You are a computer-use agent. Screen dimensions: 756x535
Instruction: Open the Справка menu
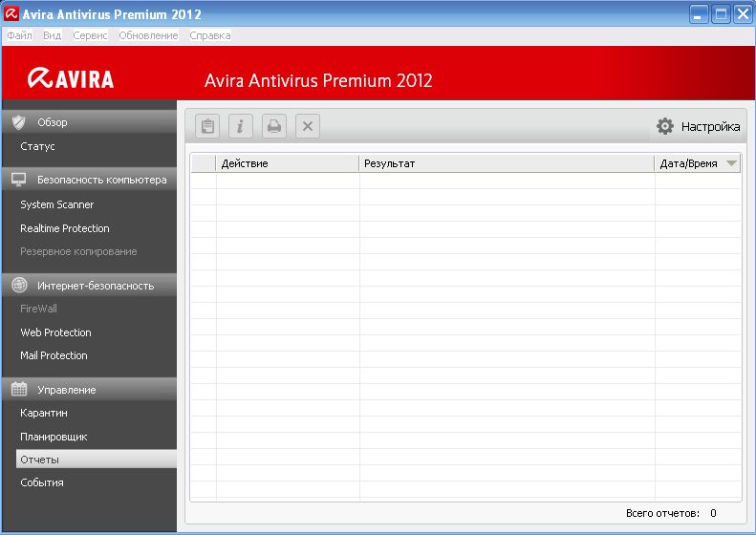tap(209, 35)
